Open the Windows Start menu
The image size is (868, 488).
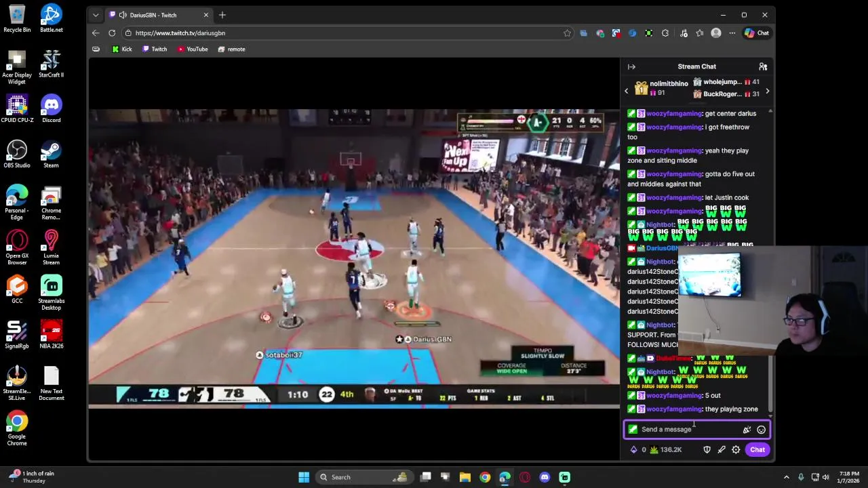pyautogui.click(x=304, y=477)
